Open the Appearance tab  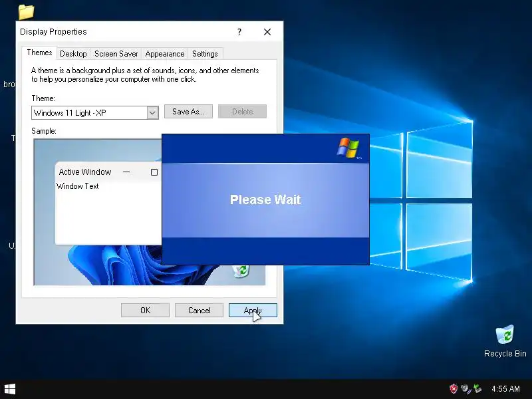point(164,54)
